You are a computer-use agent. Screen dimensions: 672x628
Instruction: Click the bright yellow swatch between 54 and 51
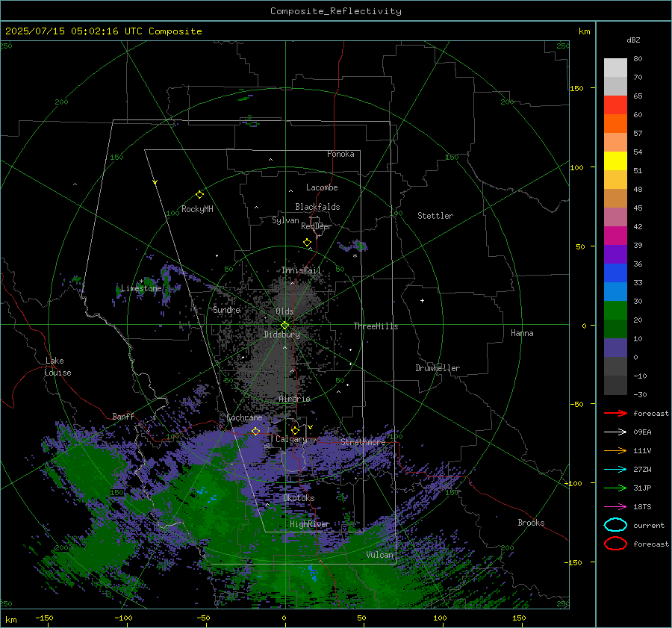coord(615,161)
